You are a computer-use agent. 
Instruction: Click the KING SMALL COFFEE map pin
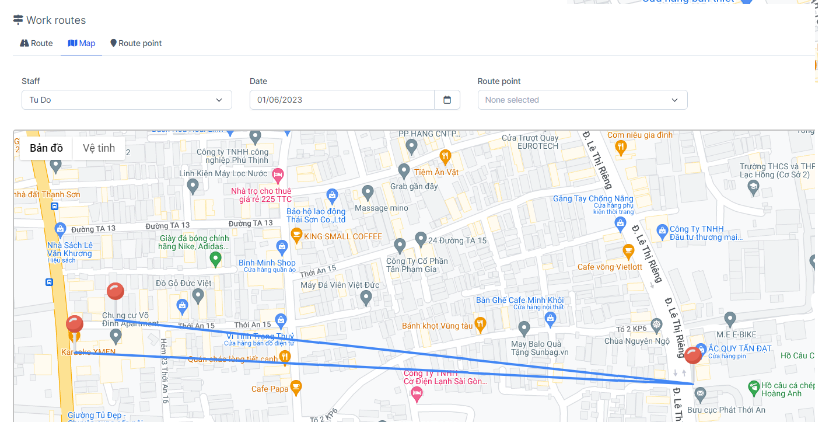coord(296,236)
